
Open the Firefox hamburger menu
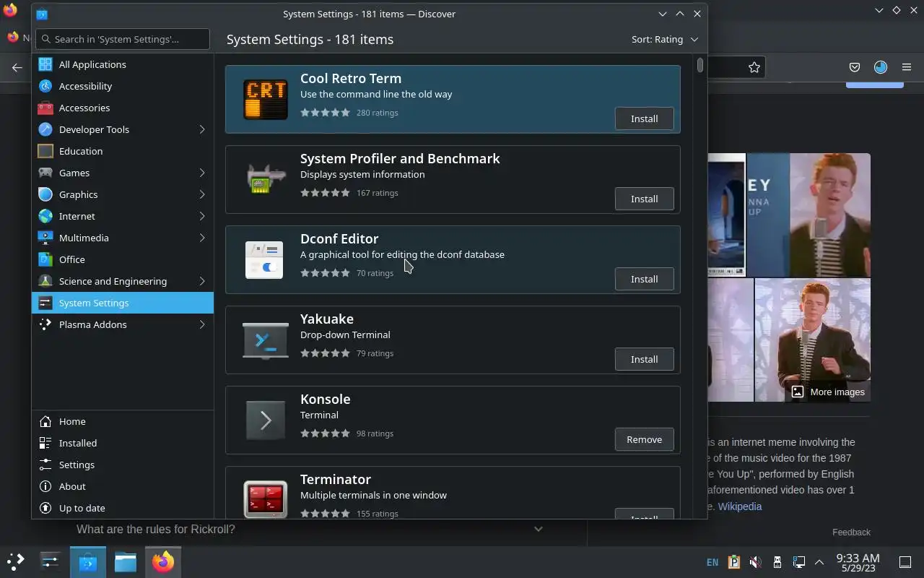point(907,67)
